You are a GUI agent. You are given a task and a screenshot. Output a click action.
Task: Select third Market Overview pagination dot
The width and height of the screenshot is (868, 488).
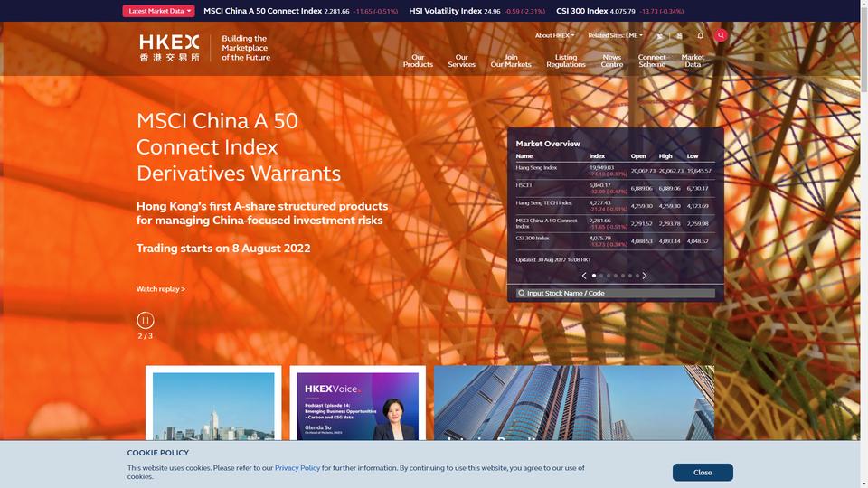point(609,276)
